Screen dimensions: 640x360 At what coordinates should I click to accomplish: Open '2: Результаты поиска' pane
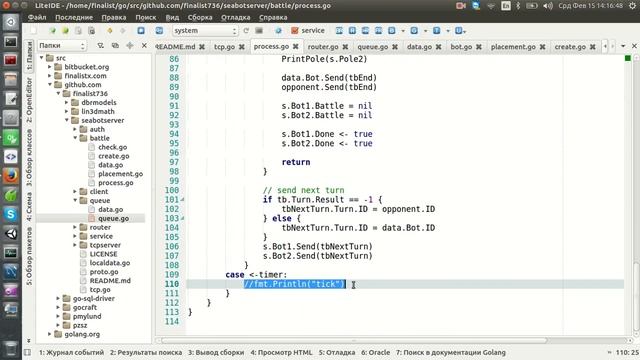coord(146,352)
